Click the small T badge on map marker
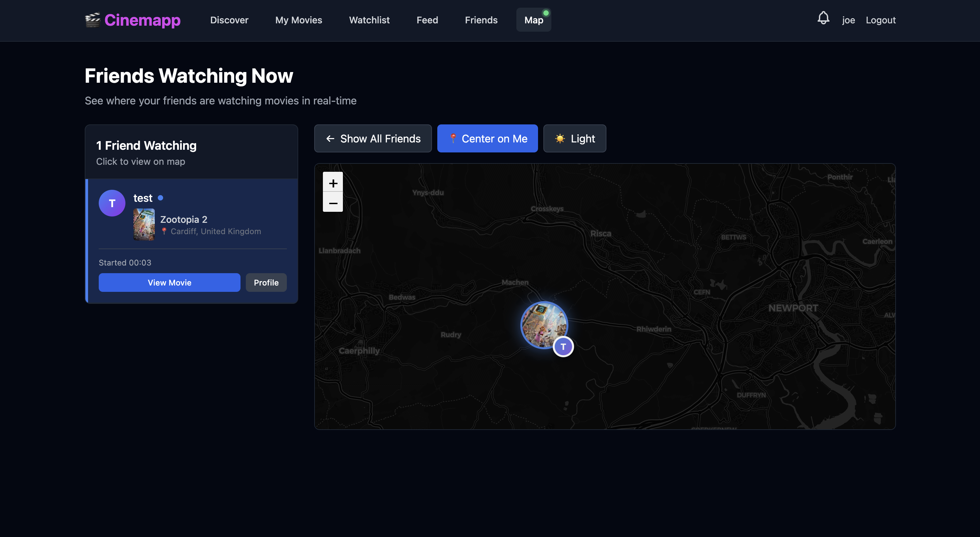 coord(563,347)
